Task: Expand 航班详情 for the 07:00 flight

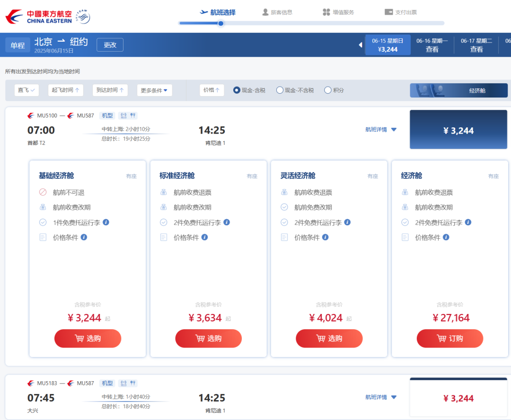Action: 381,129
